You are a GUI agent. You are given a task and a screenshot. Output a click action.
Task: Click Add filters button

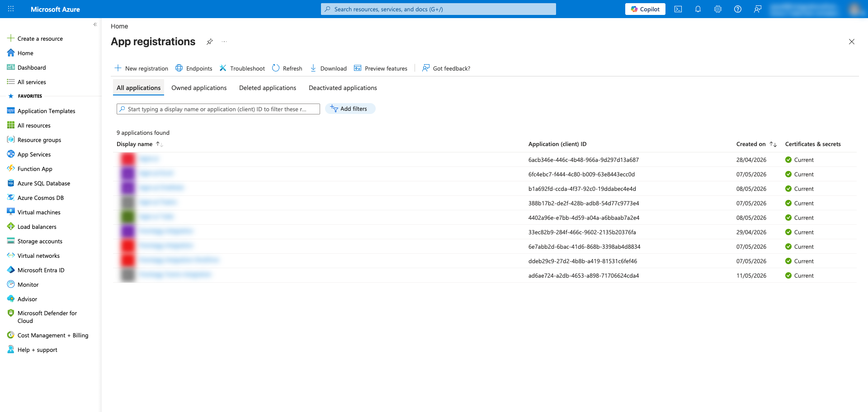pyautogui.click(x=350, y=109)
